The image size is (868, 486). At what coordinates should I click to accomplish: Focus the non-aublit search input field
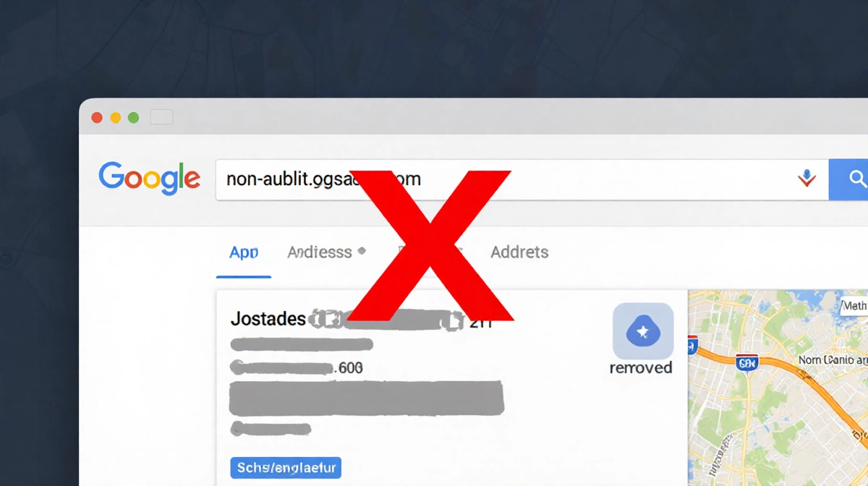click(x=521, y=179)
